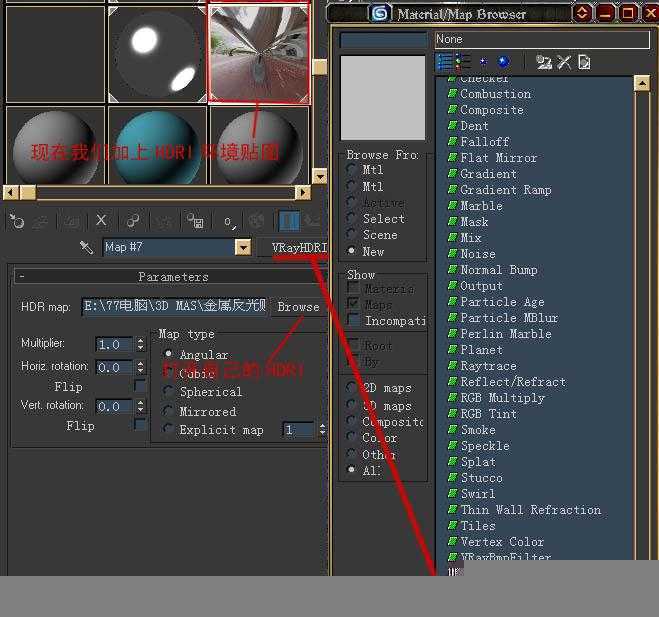Image resolution: width=659 pixels, height=617 pixels.
Task: Switch browser to View Small Icons
Action: coord(484,63)
